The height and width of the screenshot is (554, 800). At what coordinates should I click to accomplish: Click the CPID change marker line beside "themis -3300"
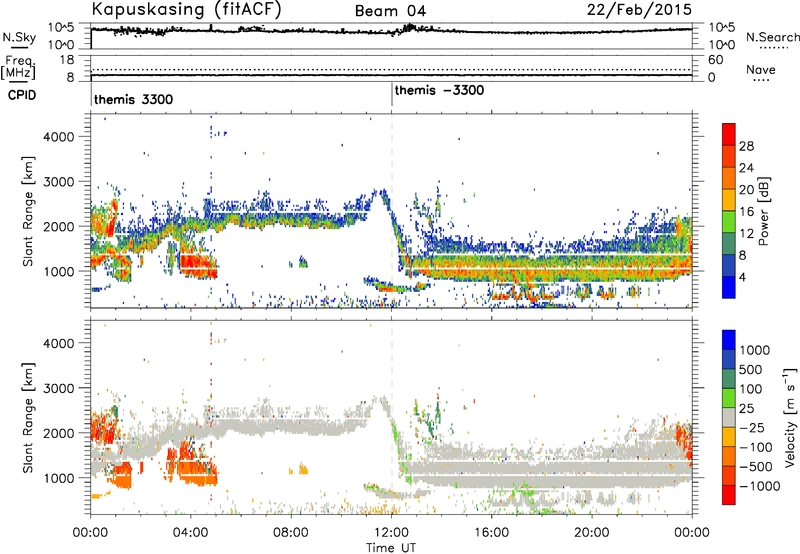tap(392, 95)
